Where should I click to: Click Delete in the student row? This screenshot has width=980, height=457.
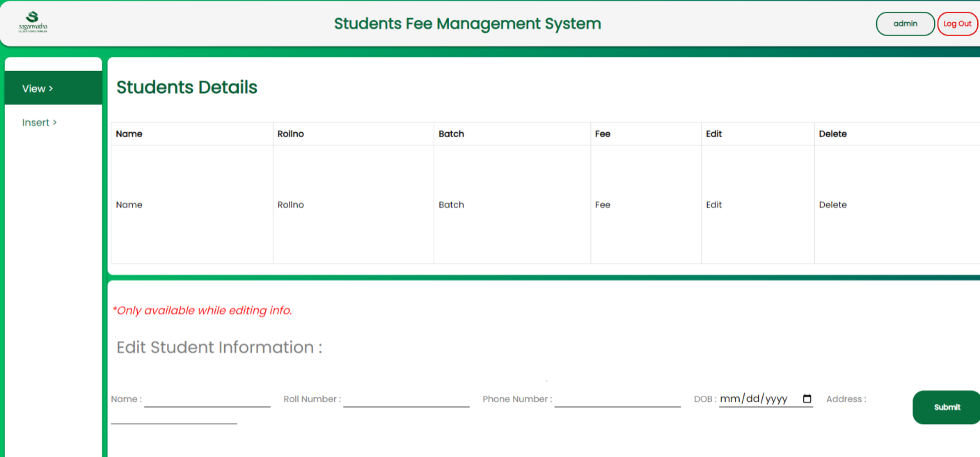tap(832, 205)
